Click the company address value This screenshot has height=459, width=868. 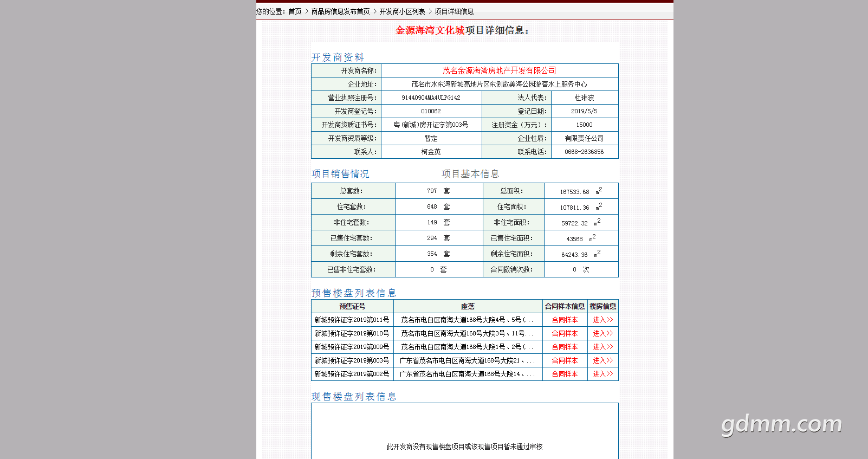(x=499, y=84)
